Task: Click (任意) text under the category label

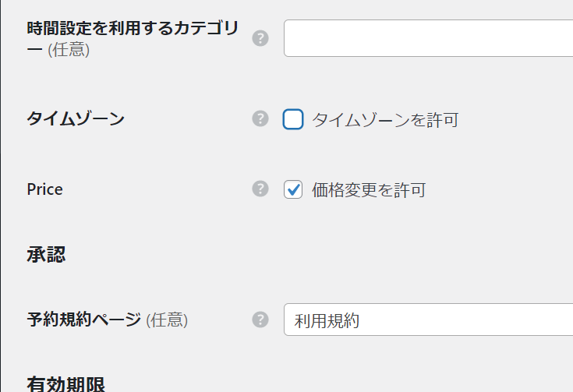Action: tap(69, 49)
